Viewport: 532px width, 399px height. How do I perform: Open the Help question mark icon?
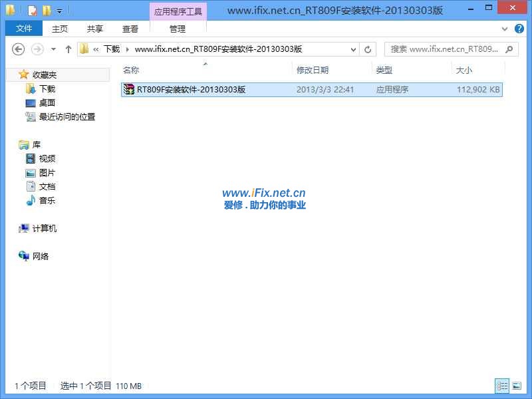point(521,29)
